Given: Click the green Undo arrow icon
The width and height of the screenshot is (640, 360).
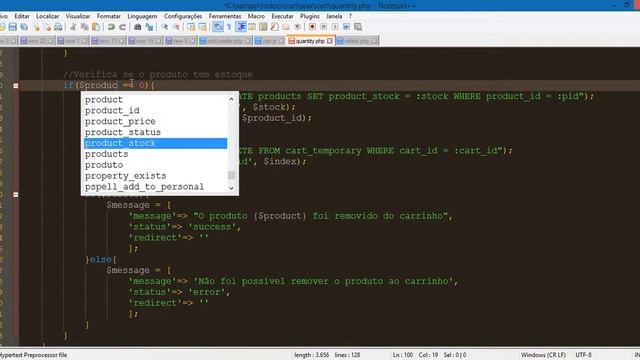Looking at the screenshot, I should pyautogui.click(x=111, y=27).
